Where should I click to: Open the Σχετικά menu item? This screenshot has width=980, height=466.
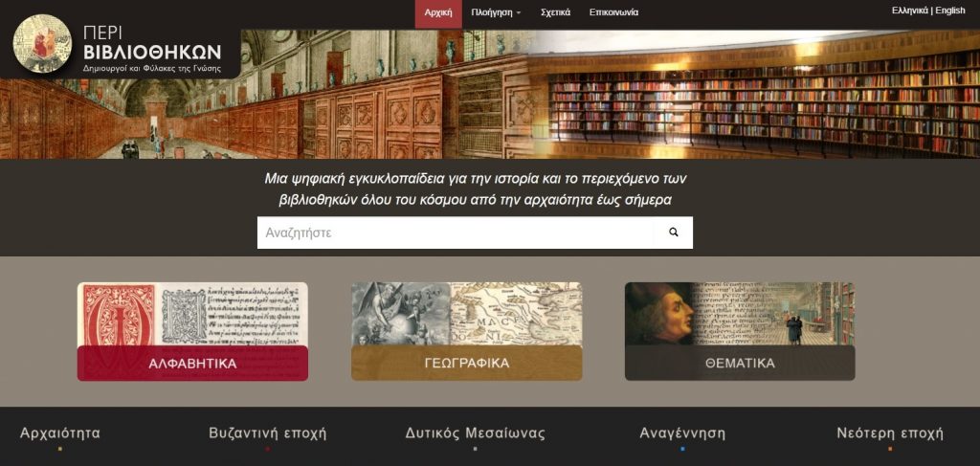pos(555,12)
